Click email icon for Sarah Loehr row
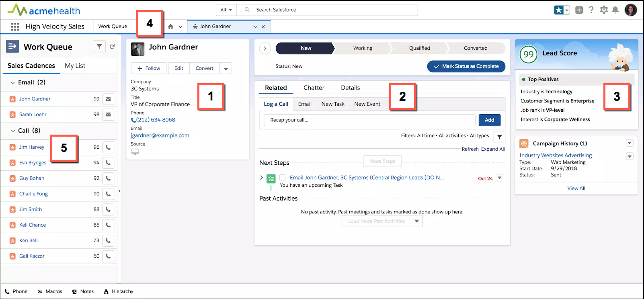 [108, 115]
